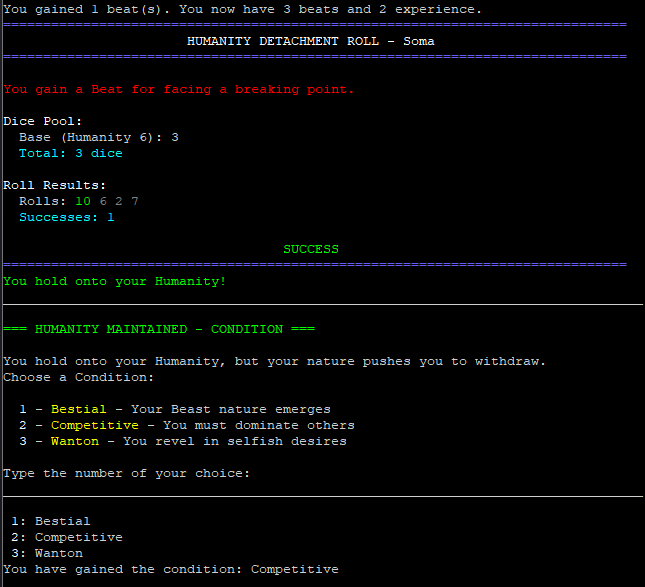Click the Humanity Maintained - Condition heading

(159, 329)
